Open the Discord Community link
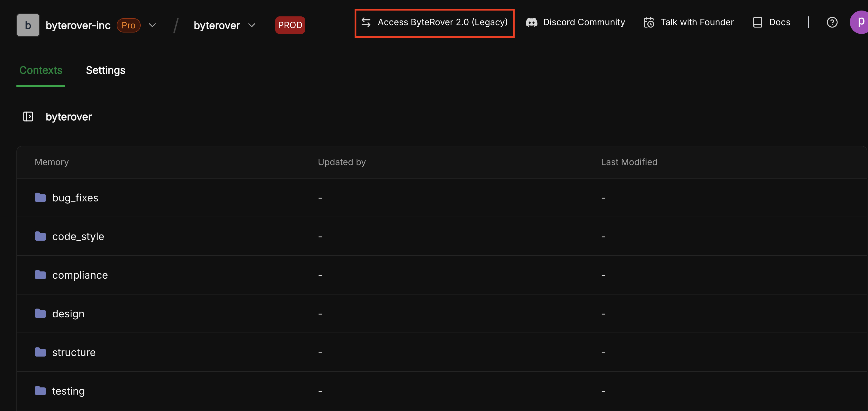Viewport: 868px width, 411px height. point(584,22)
